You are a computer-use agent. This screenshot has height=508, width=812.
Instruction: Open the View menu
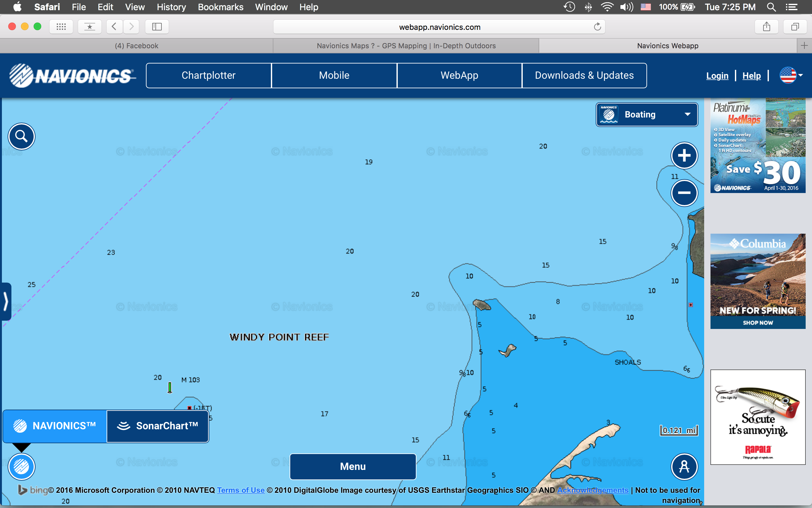coord(135,7)
